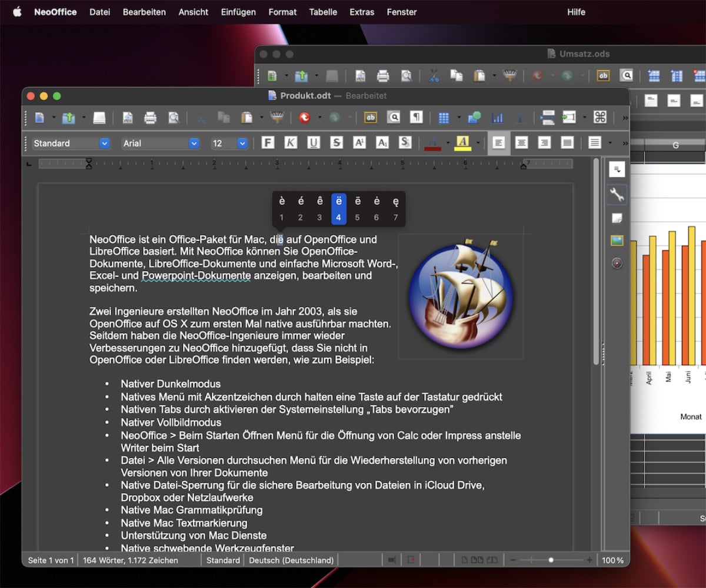Open the sidebar Properties wrench panel

click(617, 195)
